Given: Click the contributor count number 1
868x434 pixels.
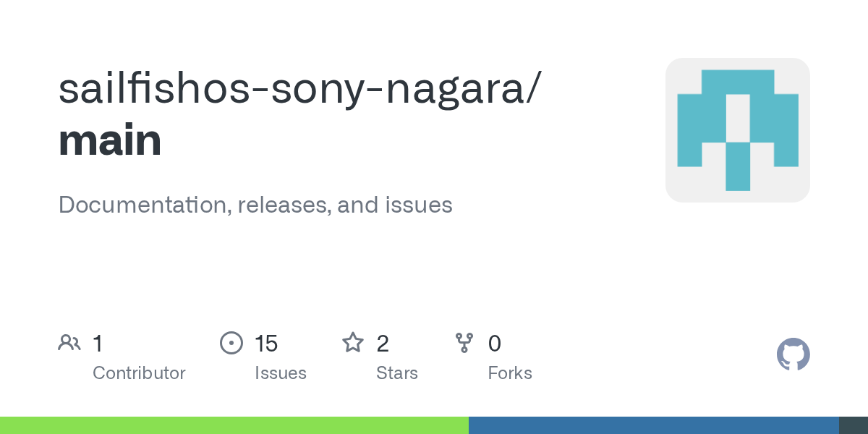Looking at the screenshot, I should (98, 344).
